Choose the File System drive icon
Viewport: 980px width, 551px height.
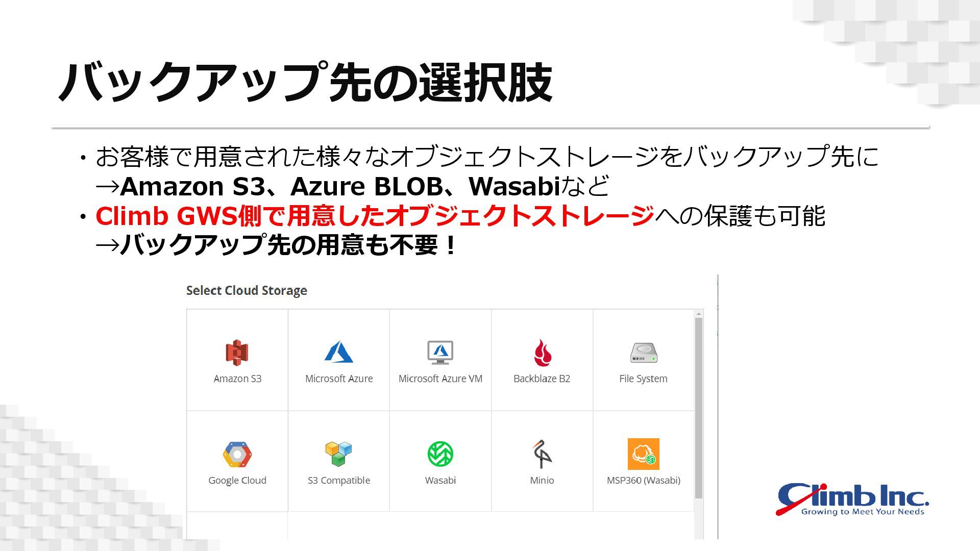[x=644, y=353]
